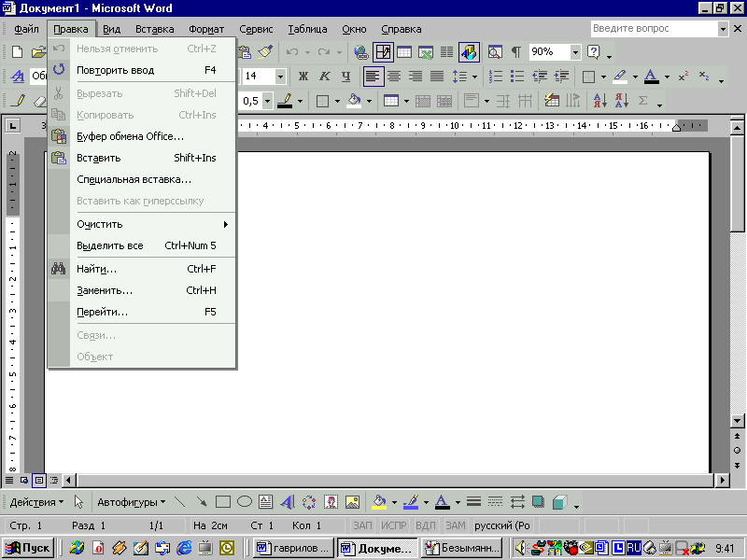Screen dimensions: 747x560
Task: Click the AutoSum sigma icon
Action: [642, 101]
